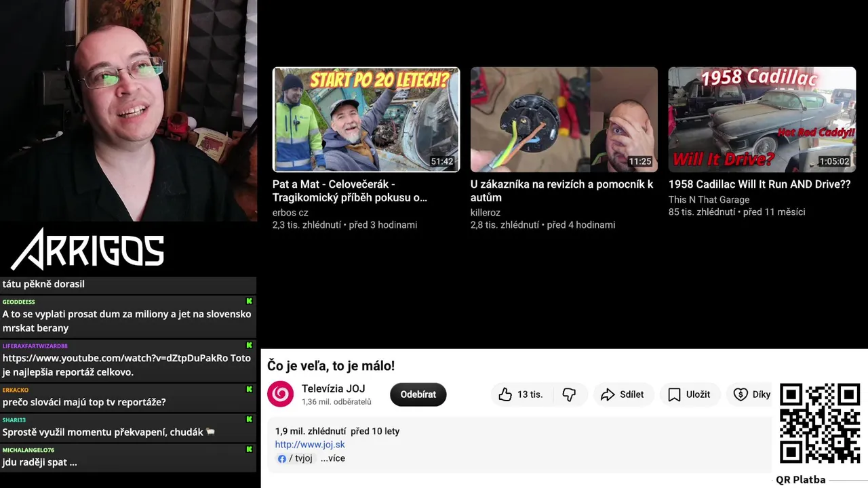Click the thumbs-up like icon
Screen dimensions: 868x488
coord(505,394)
